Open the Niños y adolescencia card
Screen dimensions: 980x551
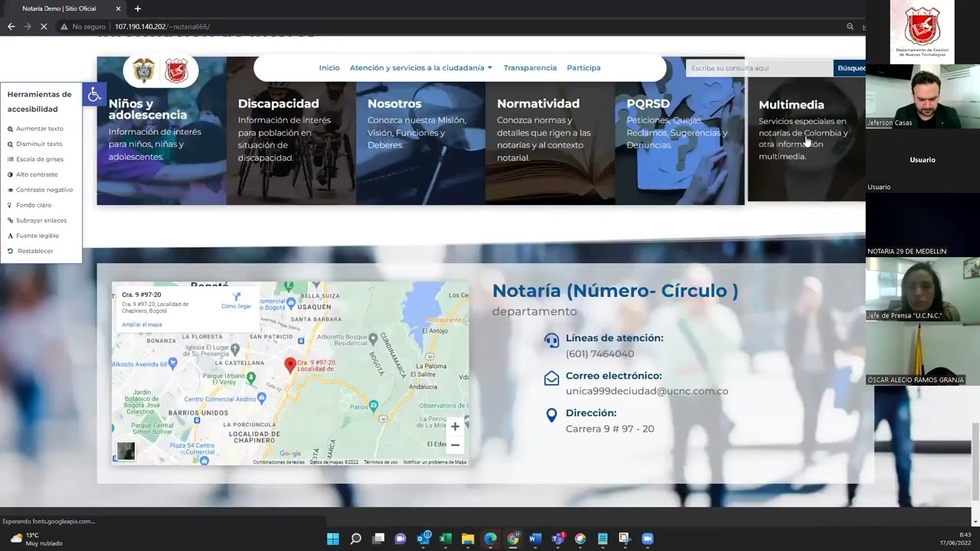point(162,130)
